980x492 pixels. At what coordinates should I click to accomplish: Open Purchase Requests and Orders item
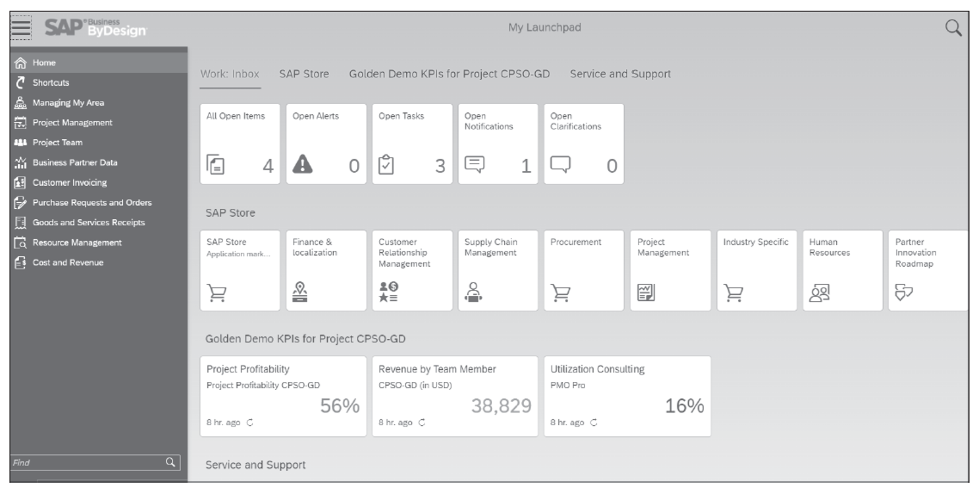99,202
